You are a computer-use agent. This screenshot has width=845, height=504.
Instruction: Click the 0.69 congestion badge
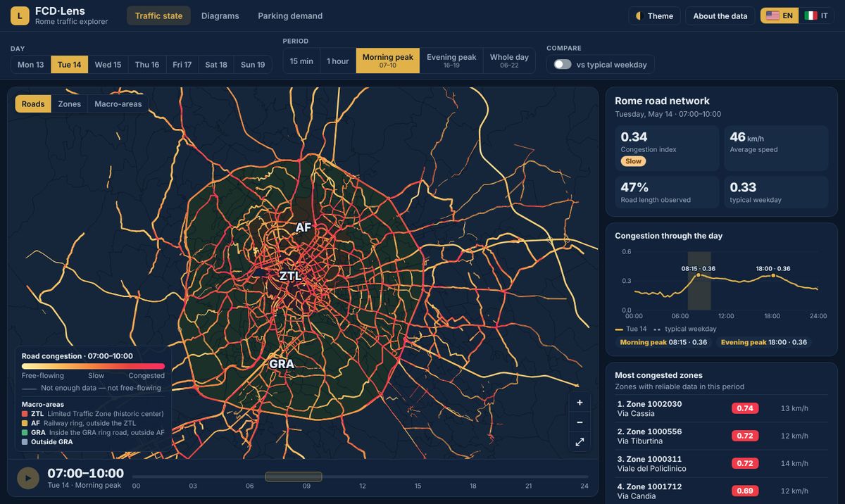745,491
